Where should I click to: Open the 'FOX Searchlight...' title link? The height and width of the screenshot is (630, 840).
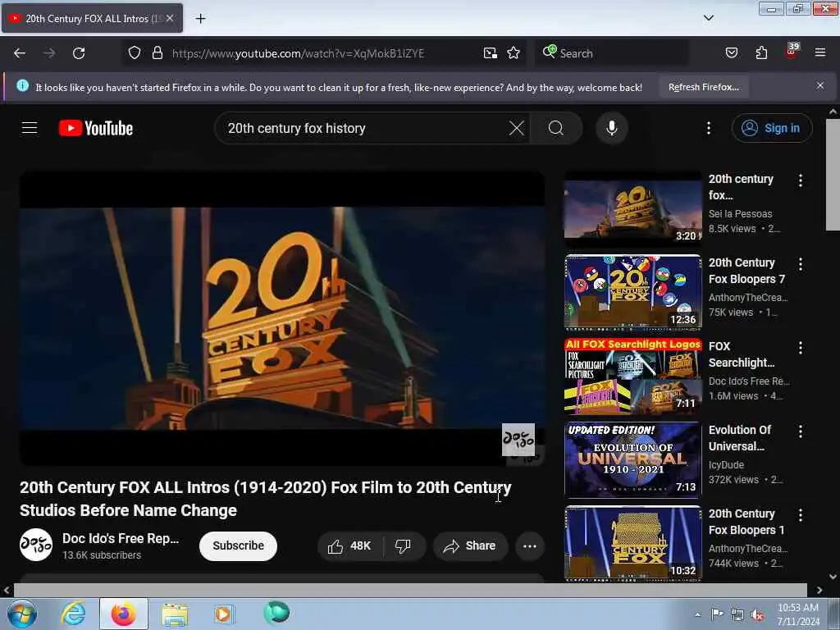tap(742, 354)
